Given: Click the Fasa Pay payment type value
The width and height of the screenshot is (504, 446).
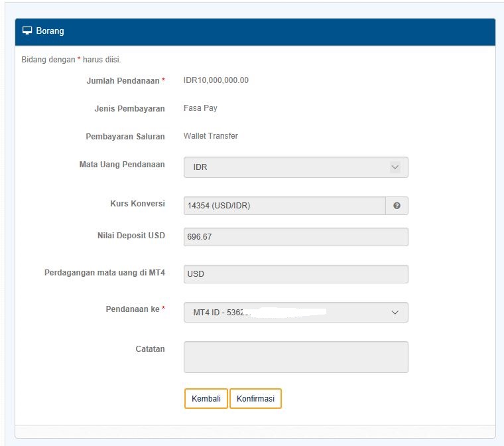Looking at the screenshot, I should (200, 108).
